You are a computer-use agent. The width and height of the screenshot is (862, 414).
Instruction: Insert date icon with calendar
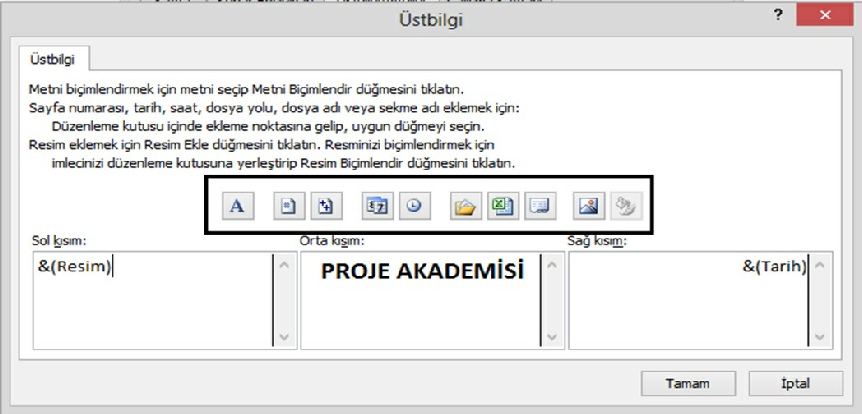coord(378,206)
